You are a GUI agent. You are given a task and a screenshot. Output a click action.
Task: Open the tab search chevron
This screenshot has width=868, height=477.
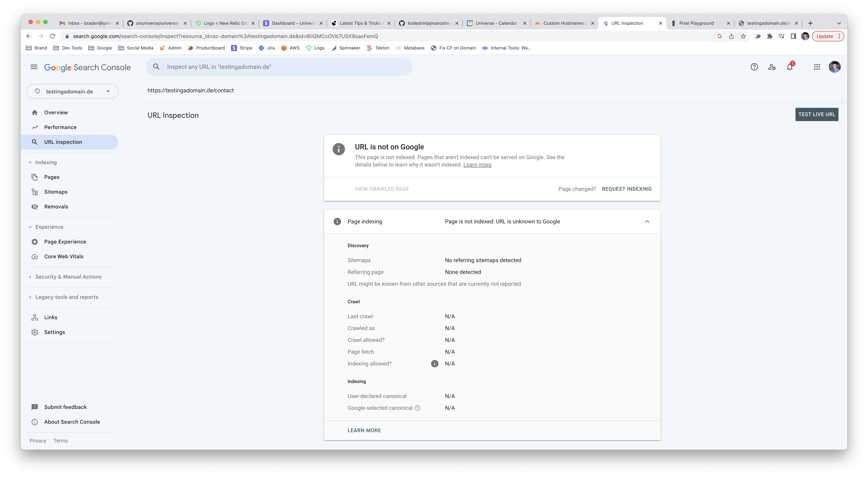(839, 23)
